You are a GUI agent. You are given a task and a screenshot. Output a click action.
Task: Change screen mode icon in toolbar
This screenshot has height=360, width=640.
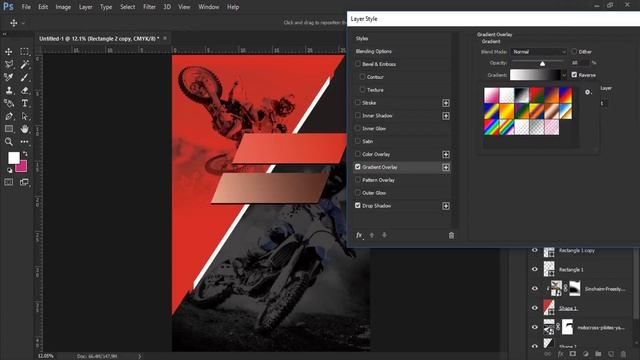pos(24,182)
